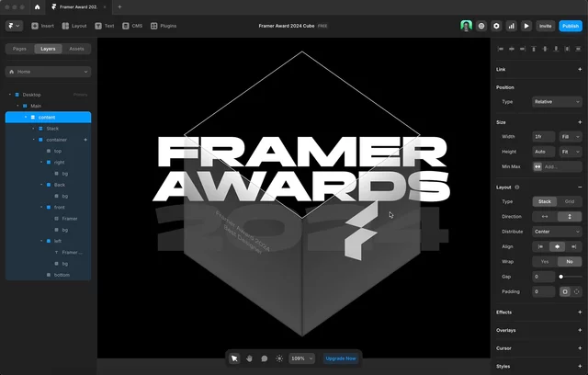Click the Play preview button
588x375 pixels.
(526, 26)
